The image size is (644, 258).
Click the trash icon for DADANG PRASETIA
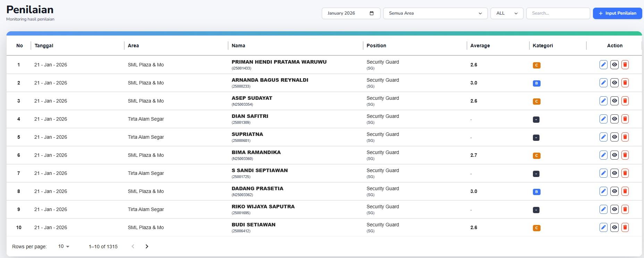point(625,191)
